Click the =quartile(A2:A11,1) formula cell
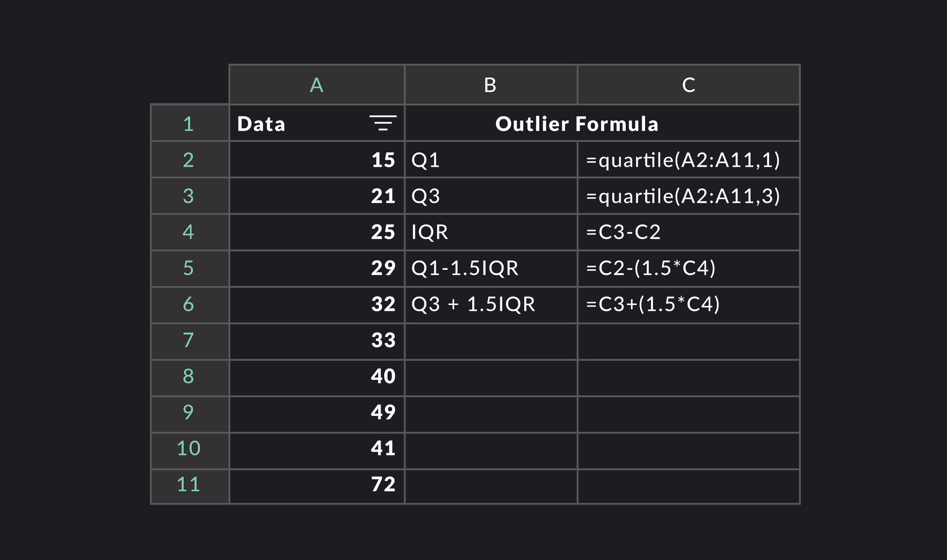The height and width of the screenshot is (560, 947). (689, 160)
